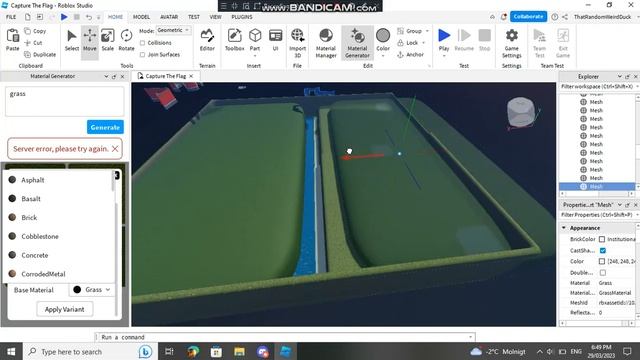640x360 pixels.
Task: Choose the Scale tool
Action: coord(108,41)
